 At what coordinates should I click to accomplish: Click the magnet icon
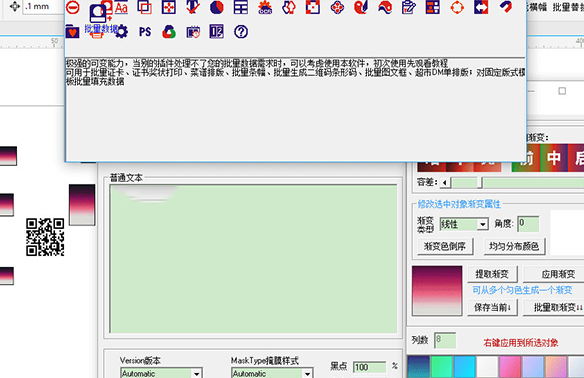click(x=505, y=7)
